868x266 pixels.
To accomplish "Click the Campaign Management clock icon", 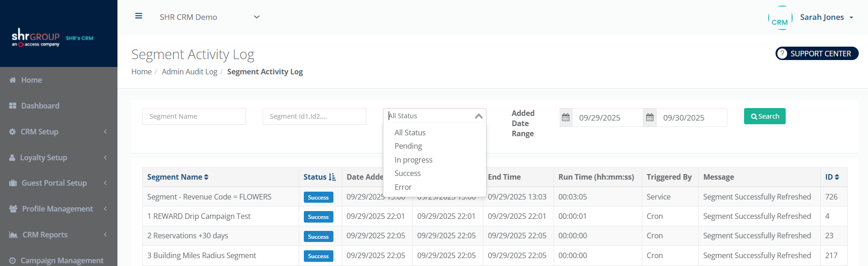I will pyautogui.click(x=12, y=260).
